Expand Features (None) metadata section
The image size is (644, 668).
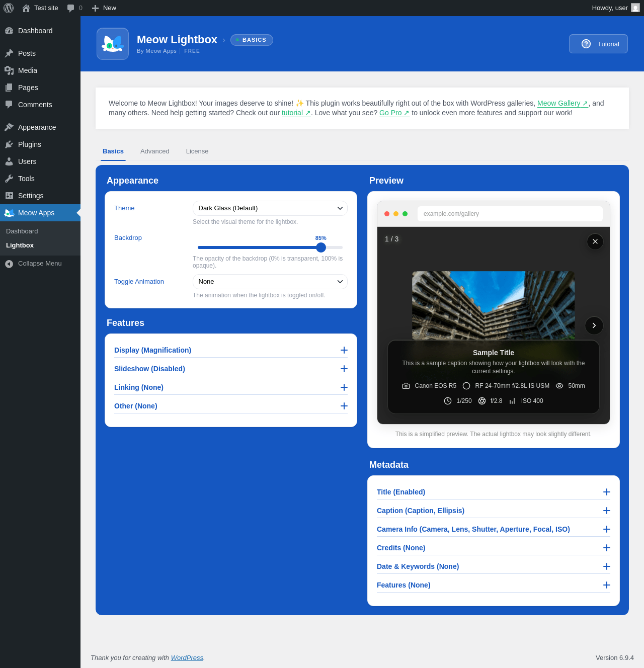(494, 585)
